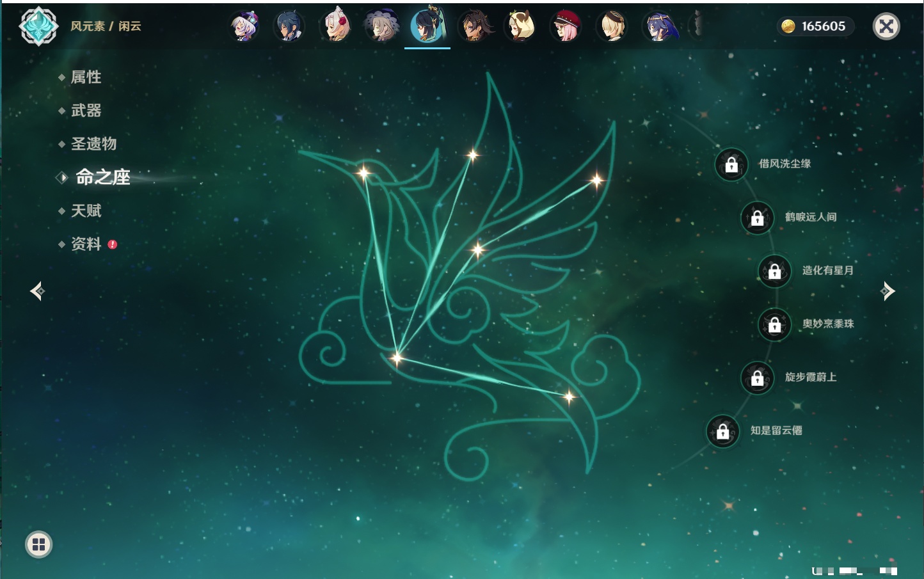Click the wind element emblem beside 风元素

(x=38, y=26)
